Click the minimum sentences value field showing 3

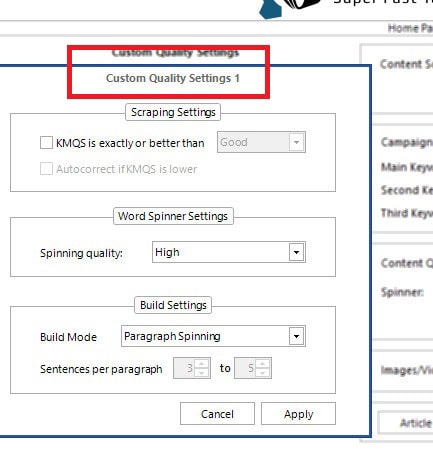(x=184, y=368)
